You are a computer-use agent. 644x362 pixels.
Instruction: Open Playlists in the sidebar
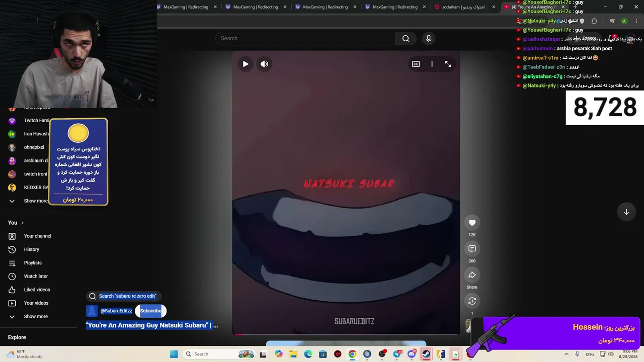[x=33, y=263]
